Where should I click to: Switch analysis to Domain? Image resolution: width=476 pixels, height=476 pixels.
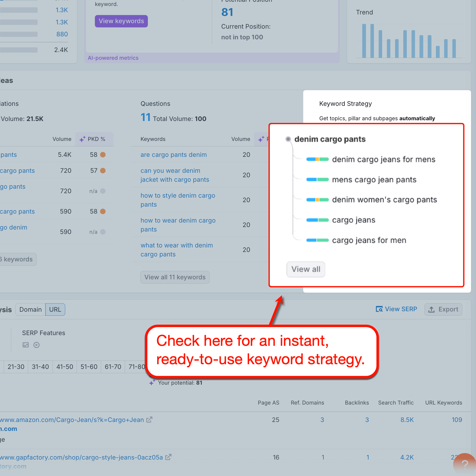point(30,309)
